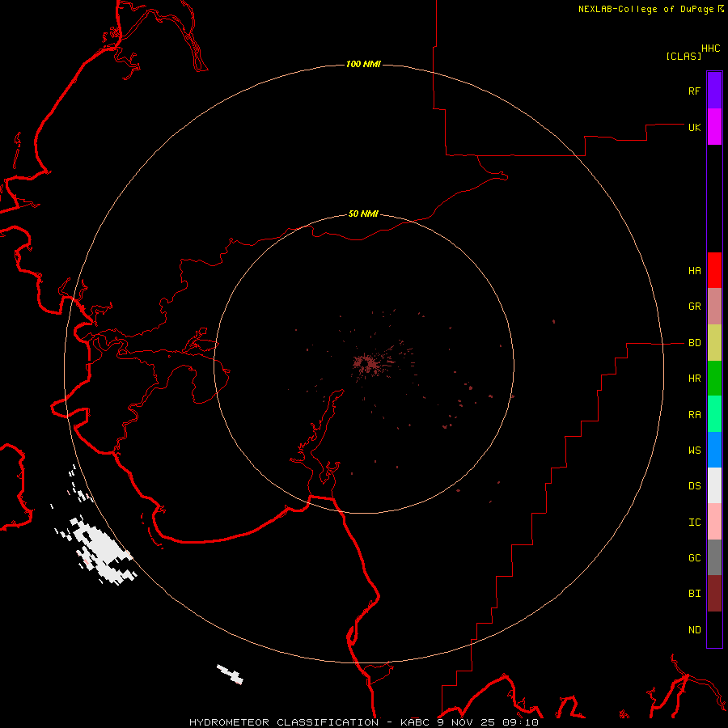Click the magenta UK color swatch
The image size is (728, 728).
point(714,127)
